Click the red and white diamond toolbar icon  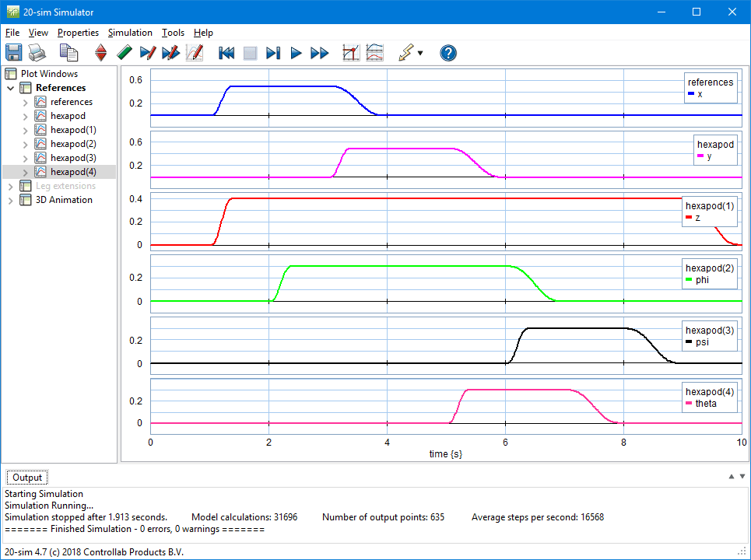click(x=100, y=53)
